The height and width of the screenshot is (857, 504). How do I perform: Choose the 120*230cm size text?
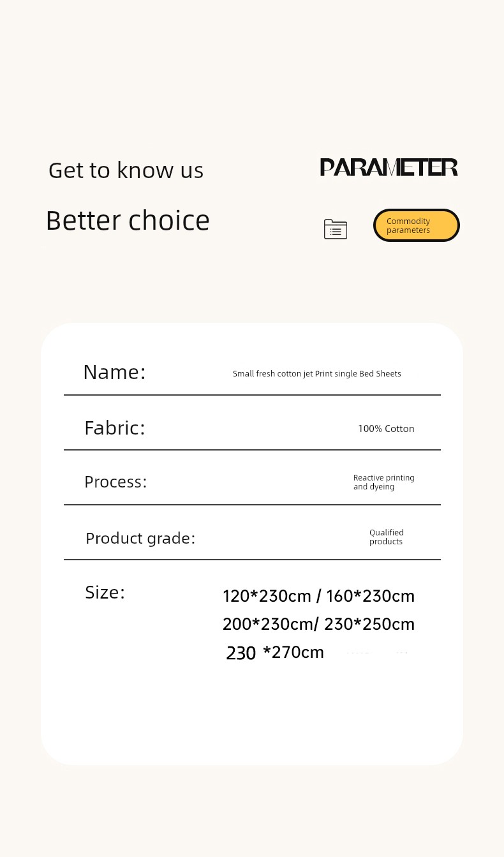coord(267,596)
